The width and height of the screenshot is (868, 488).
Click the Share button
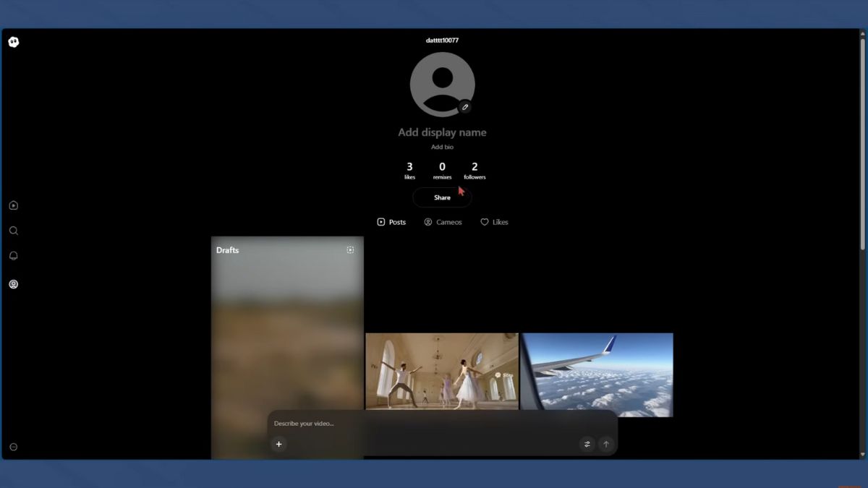[442, 197]
